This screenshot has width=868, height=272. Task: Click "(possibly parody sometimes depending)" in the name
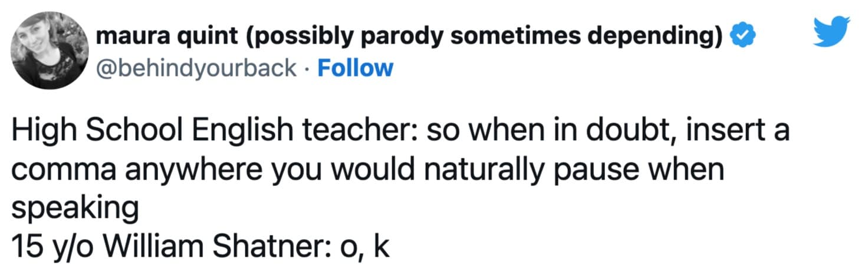tap(482, 37)
